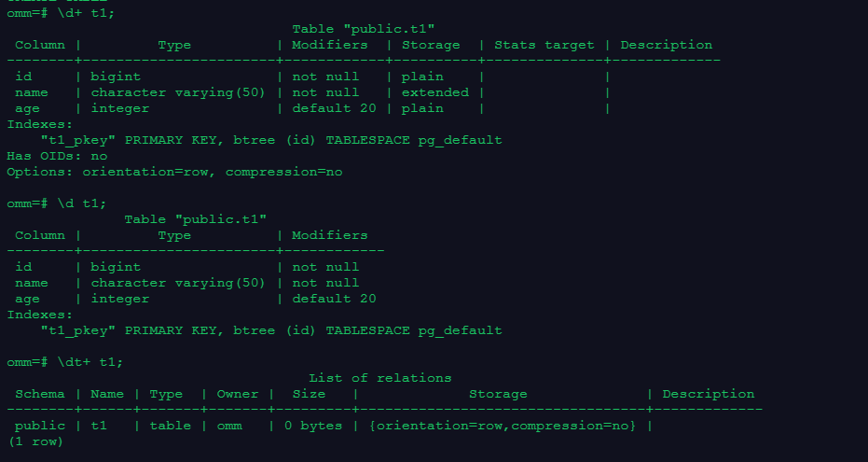Click the \d+ t1; command text
Viewport: 868px width, 462px height.
point(86,13)
